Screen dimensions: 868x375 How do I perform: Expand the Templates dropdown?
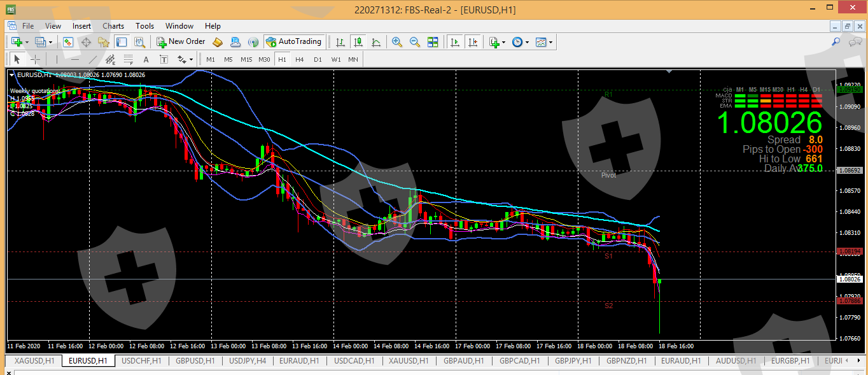click(544, 42)
